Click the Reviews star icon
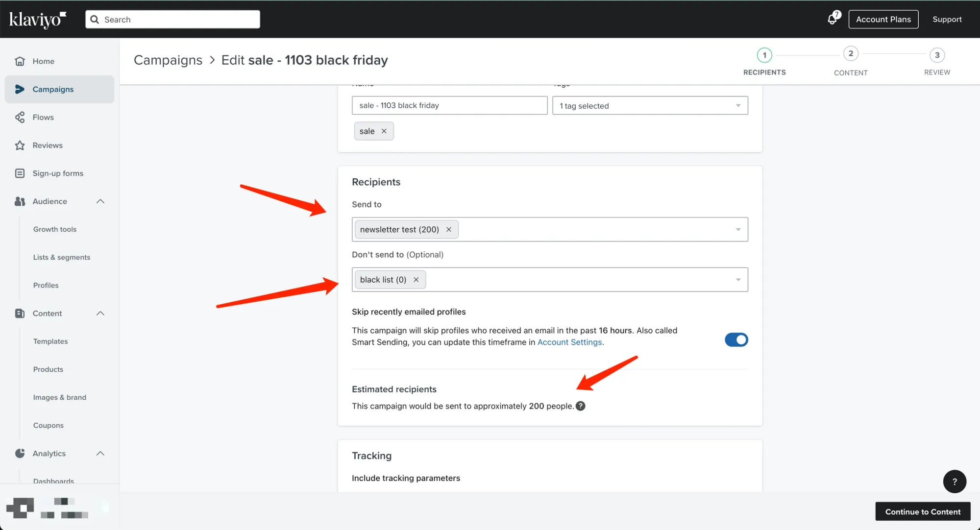 (x=20, y=145)
